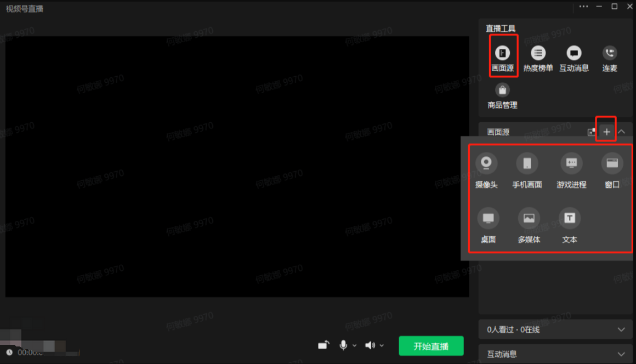The image size is (636, 364).
Task: Open the three-dot more menu
Action: coord(583,7)
